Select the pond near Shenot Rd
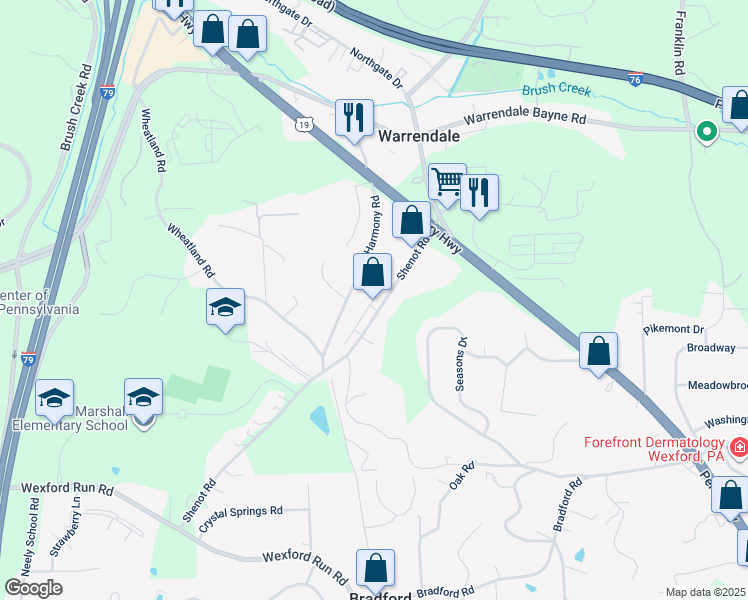The image size is (748, 600). click(320, 420)
